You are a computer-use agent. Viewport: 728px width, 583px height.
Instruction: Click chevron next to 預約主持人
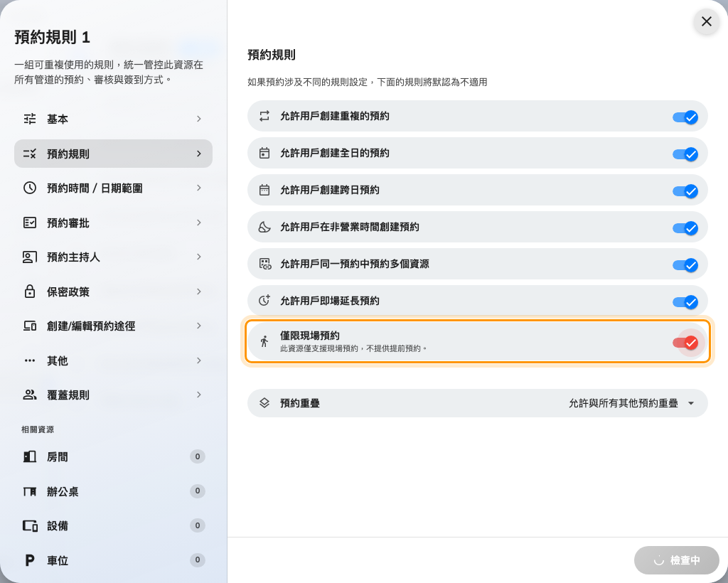[x=199, y=257]
